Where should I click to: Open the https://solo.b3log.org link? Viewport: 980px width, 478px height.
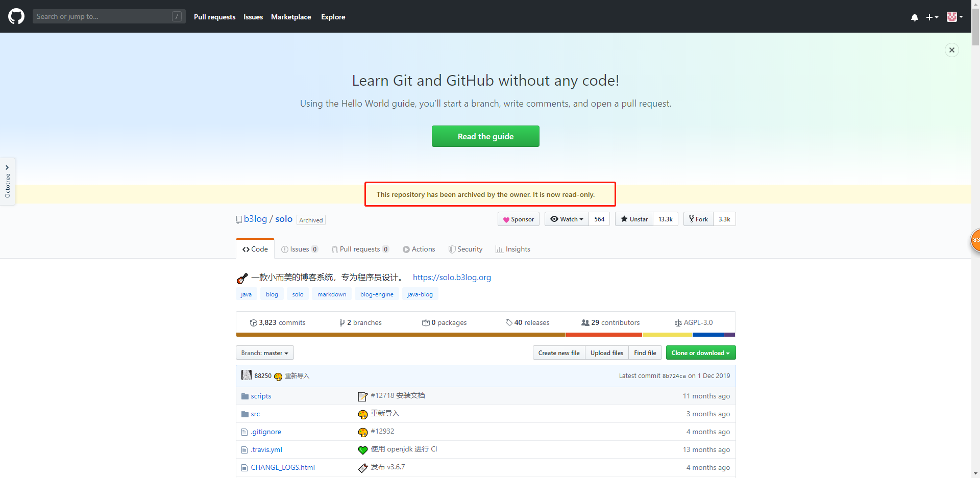pos(452,278)
